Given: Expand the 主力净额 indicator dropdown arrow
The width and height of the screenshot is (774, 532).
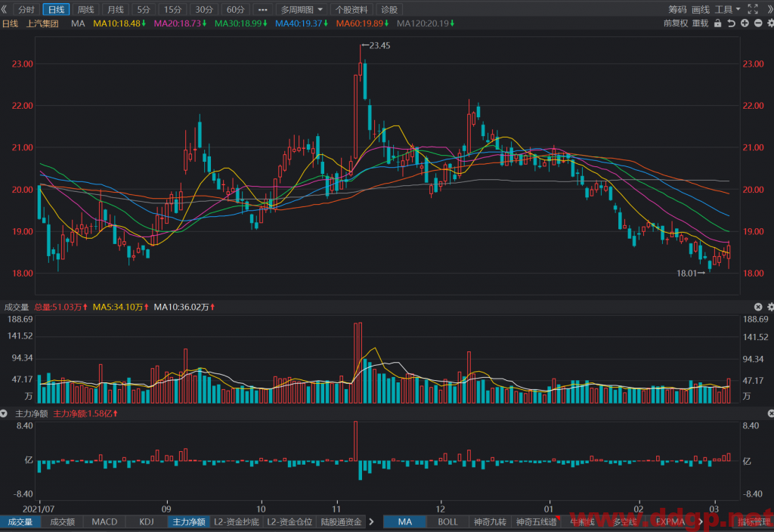Looking at the screenshot, I should (4, 413).
